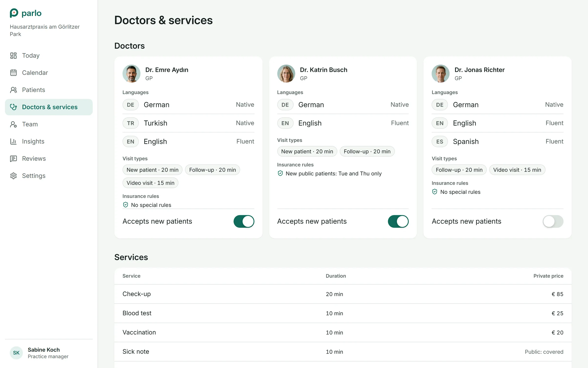588x368 pixels.
Task: Click the Insights bar chart icon
Action: [x=13, y=142]
